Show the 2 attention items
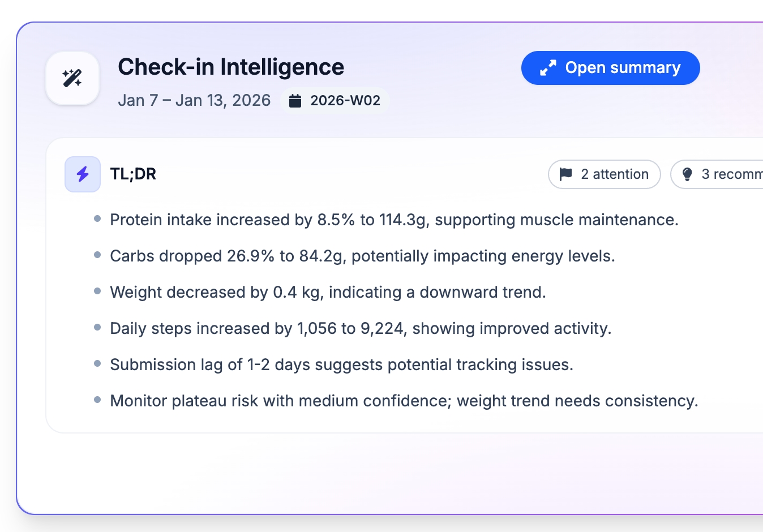This screenshot has width=763, height=532. pyautogui.click(x=604, y=174)
